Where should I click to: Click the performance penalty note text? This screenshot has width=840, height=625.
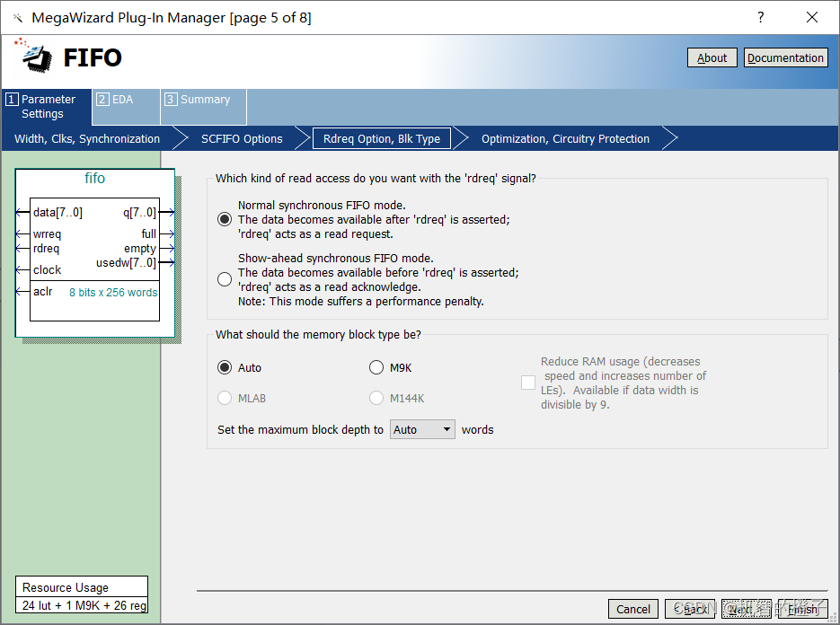pos(360,302)
